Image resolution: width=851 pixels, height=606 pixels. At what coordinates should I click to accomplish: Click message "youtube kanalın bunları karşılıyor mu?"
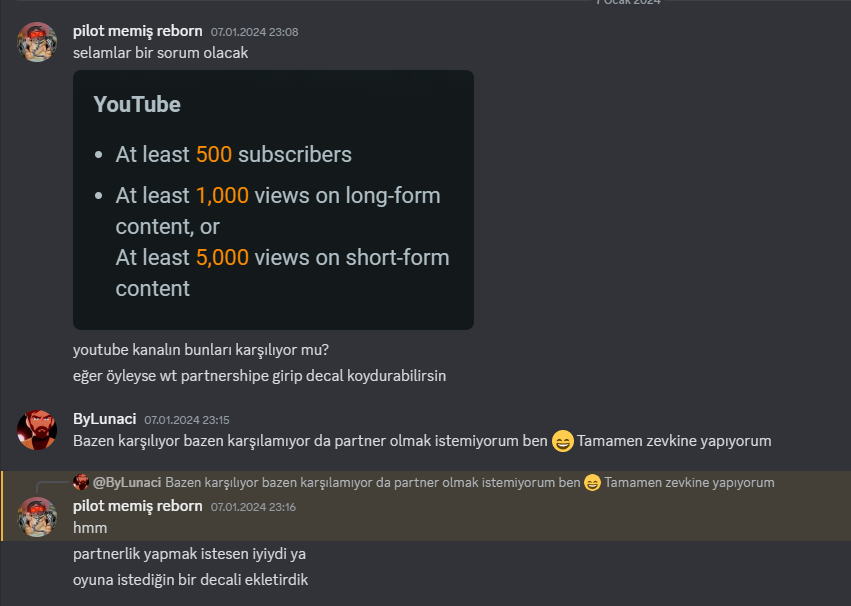pos(201,350)
